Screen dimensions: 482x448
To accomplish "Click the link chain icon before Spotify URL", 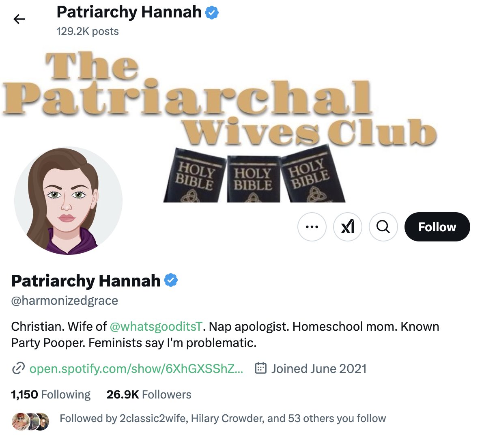I will (18, 368).
